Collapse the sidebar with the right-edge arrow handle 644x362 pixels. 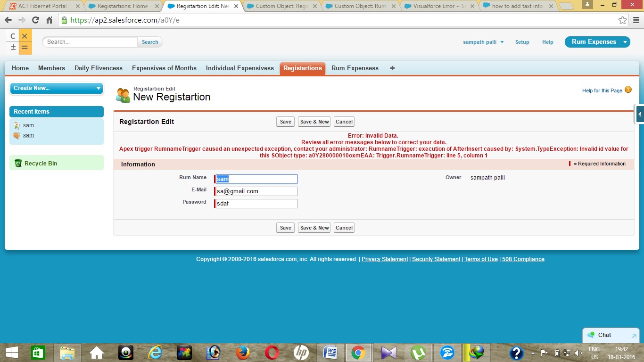(640, 114)
